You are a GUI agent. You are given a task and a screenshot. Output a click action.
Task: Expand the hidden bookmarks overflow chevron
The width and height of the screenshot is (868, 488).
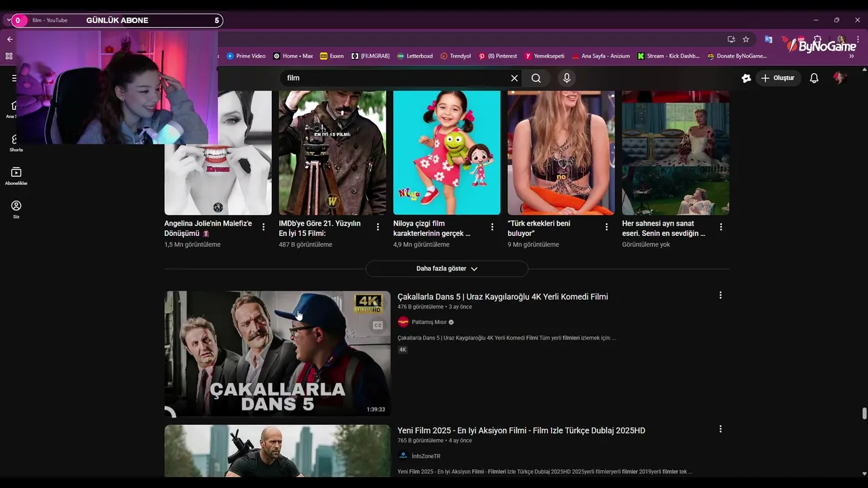point(851,56)
